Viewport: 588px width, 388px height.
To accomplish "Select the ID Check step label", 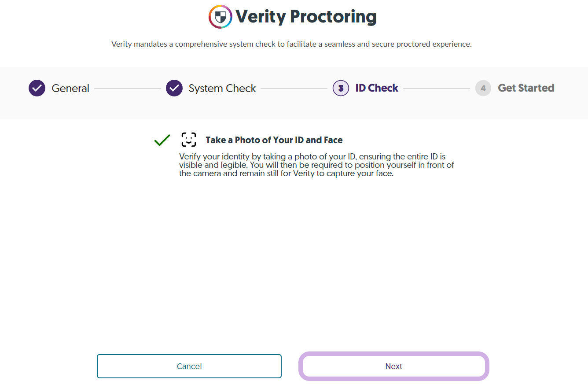I will tap(377, 88).
